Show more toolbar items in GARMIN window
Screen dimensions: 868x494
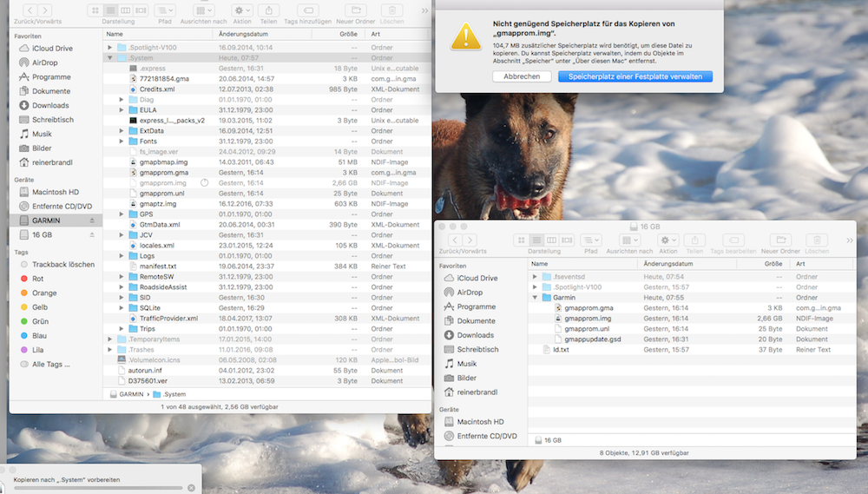(424, 10)
